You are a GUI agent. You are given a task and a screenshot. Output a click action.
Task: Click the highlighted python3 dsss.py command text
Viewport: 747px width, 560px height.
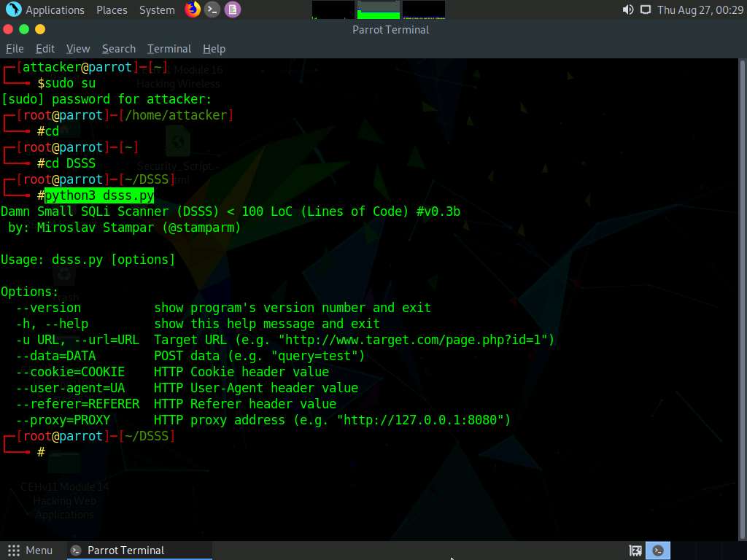[99, 195]
